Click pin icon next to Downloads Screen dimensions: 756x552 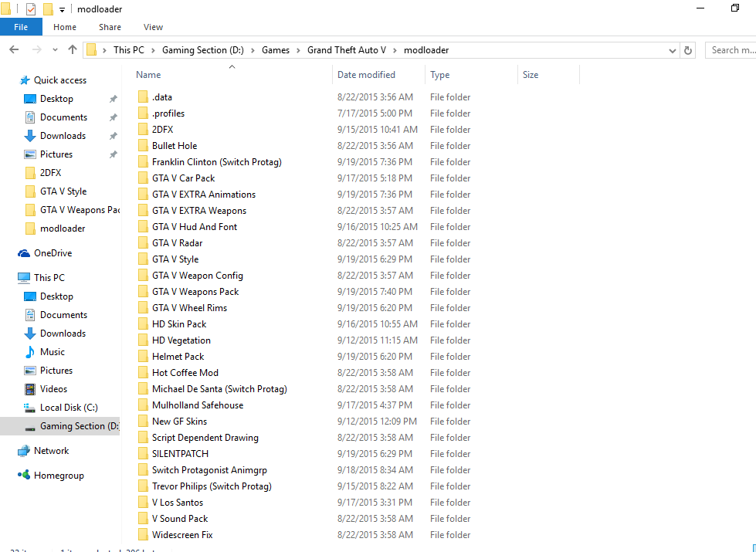(x=113, y=136)
